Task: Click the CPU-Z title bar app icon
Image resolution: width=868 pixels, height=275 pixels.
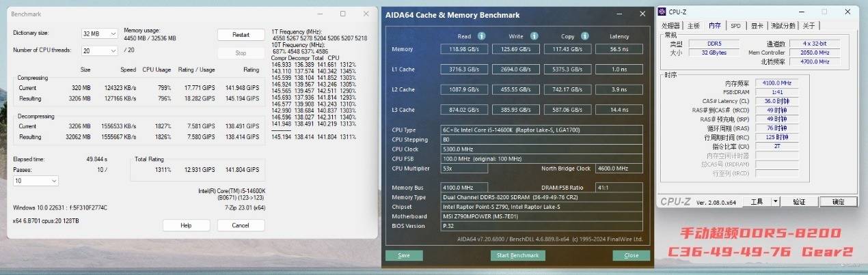Action: click(x=662, y=12)
